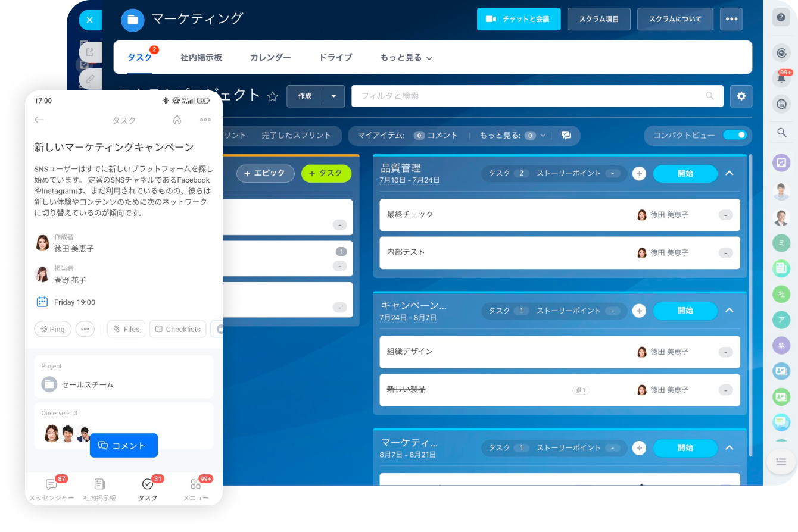Open the notifications bell in right sidebar
Screen dimensions: 798x532
[781, 78]
